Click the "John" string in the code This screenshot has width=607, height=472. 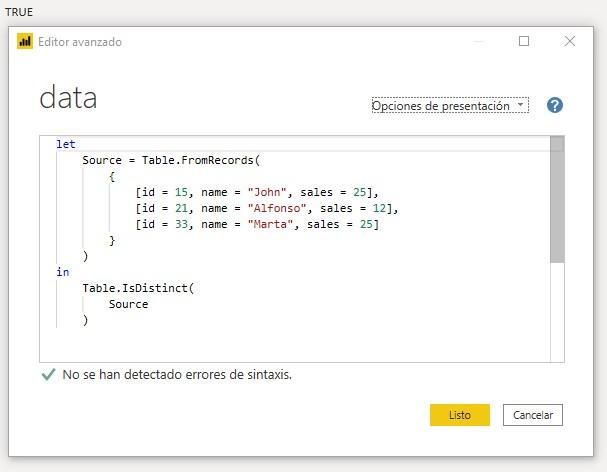(x=267, y=192)
